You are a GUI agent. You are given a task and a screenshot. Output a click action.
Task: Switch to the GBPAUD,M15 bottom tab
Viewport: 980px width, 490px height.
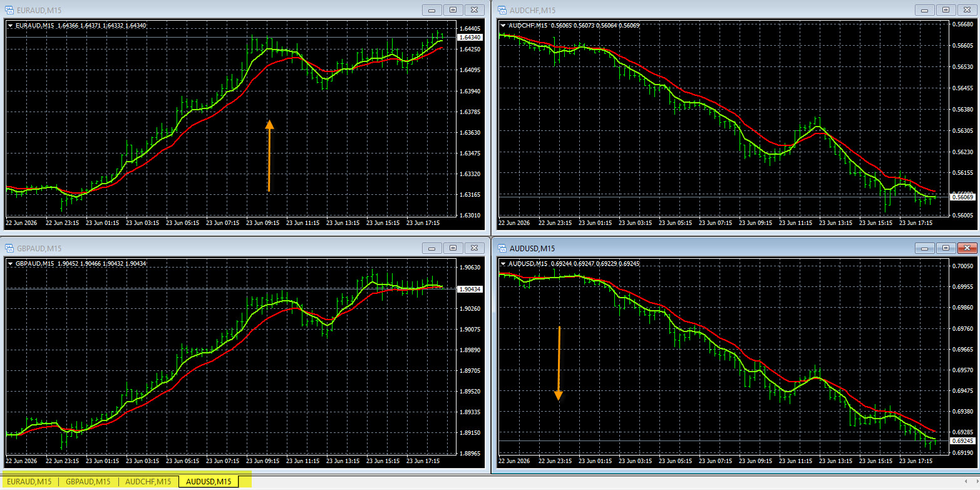tap(88, 481)
